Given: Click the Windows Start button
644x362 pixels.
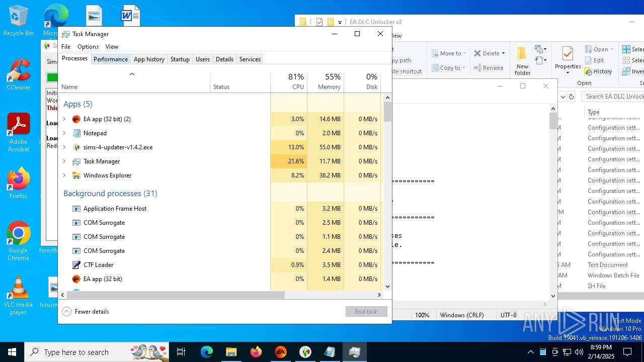Looking at the screenshot, I should [12, 352].
